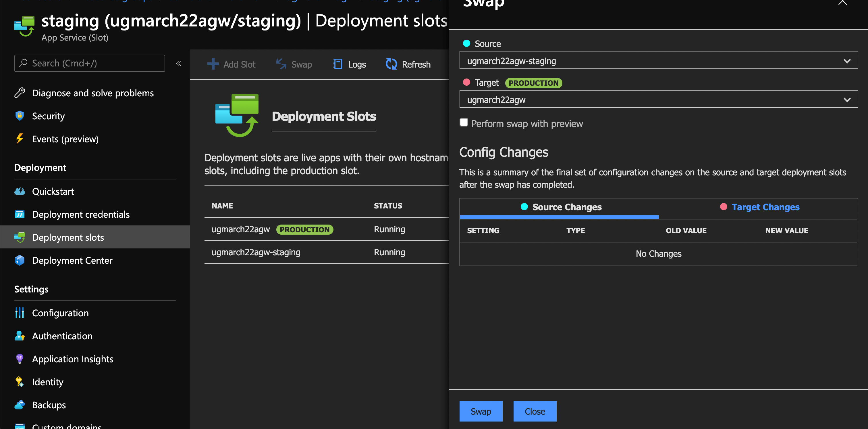Viewport: 868px width, 429px height.
Task: Enable Perform swap with preview
Action: 464,122
